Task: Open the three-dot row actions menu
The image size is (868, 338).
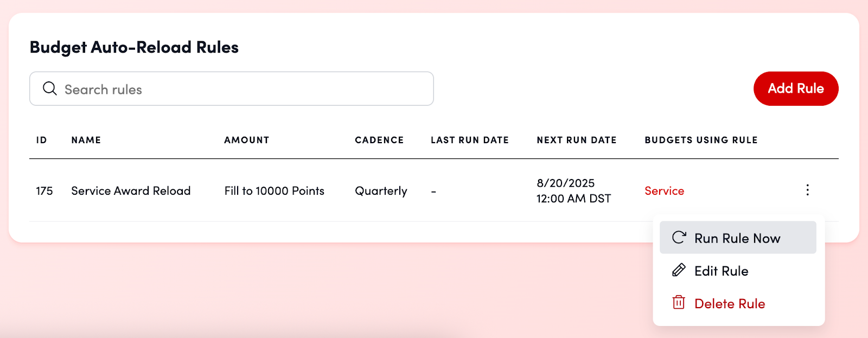Action: click(807, 190)
